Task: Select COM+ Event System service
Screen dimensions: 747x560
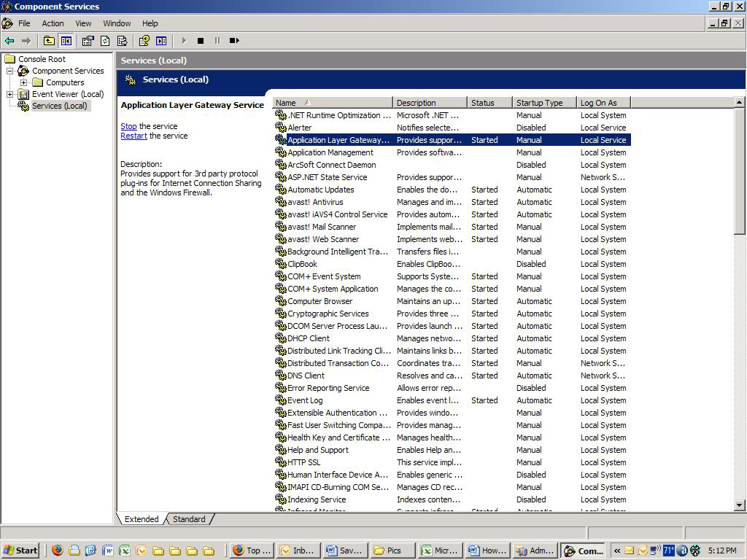Action: (324, 276)
